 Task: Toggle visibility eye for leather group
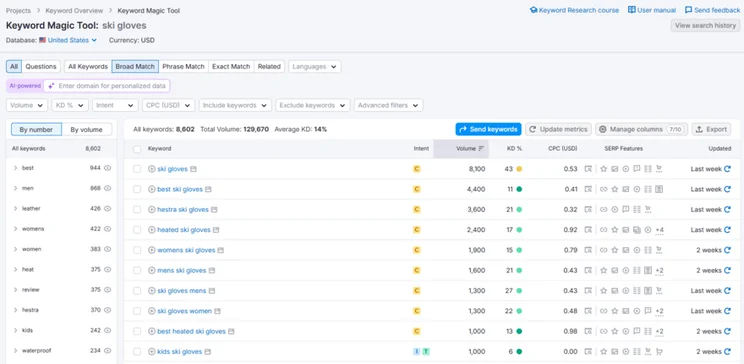(108, 208)
